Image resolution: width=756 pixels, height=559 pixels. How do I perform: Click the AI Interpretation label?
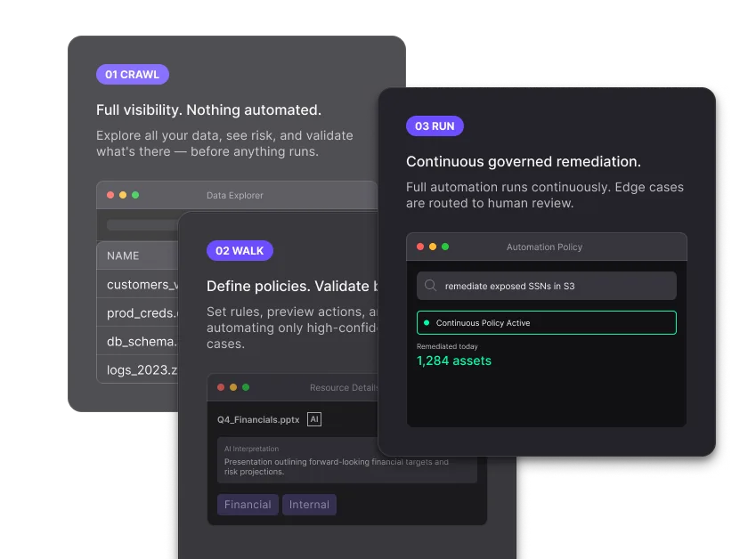click(251, 449)
